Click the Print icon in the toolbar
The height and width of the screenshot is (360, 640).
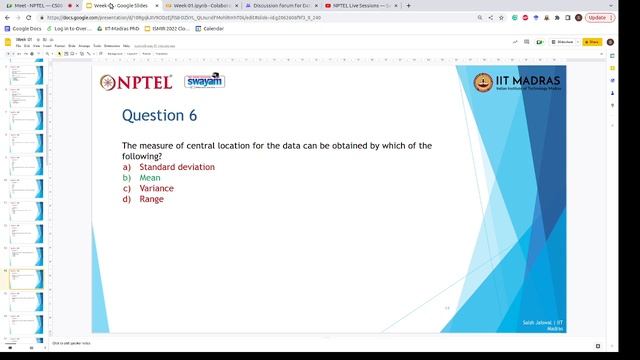point(32,53)
